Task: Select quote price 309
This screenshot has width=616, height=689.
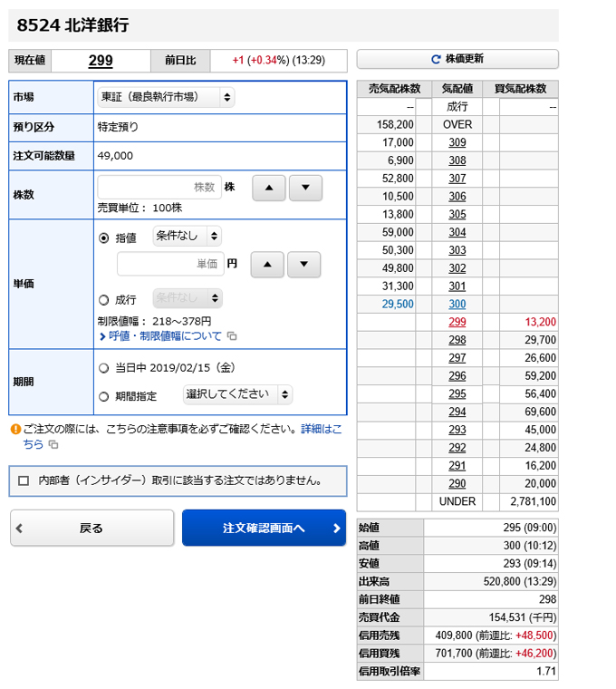Action: tap(457, 142)
